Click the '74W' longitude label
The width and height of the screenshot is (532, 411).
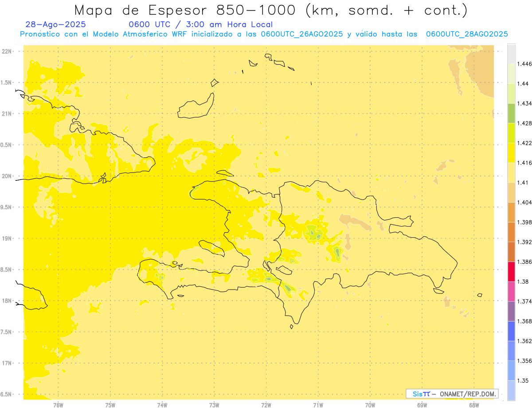coord(162,405)
